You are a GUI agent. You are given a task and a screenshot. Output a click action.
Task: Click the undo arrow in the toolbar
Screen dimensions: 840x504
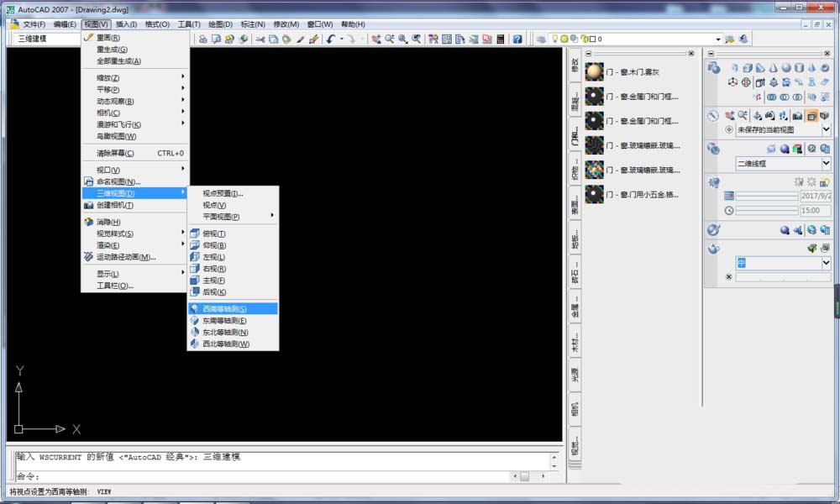tap(331, 39)
